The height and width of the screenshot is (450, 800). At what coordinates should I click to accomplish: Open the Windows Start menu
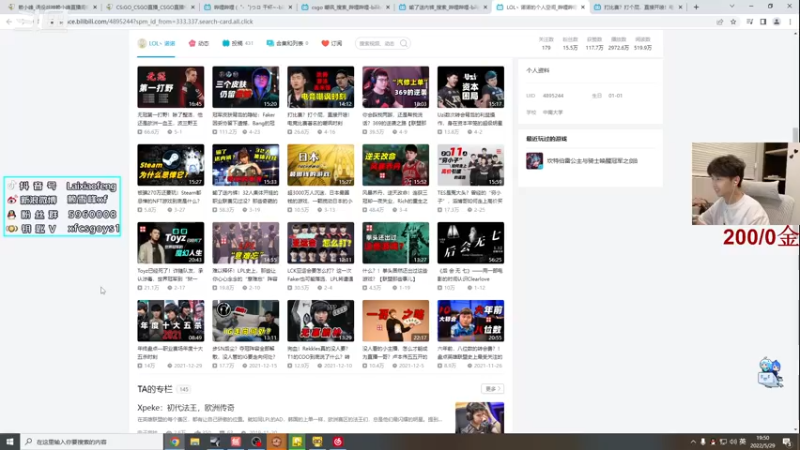click(x=10, y=442)
